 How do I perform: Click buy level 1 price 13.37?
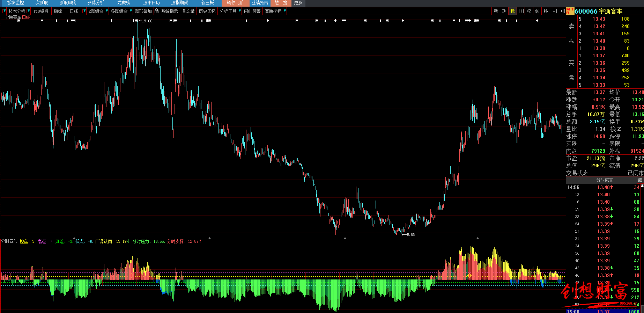(x=599, y=56)
